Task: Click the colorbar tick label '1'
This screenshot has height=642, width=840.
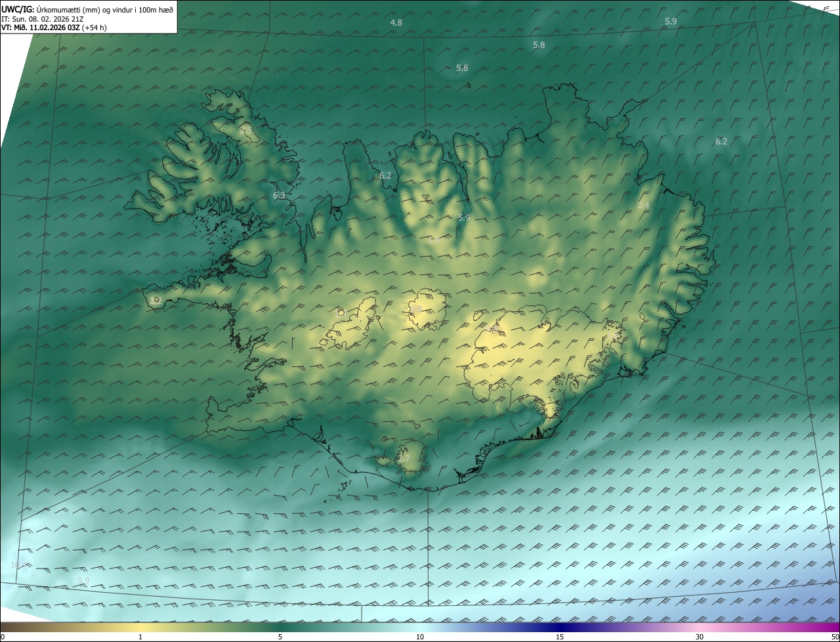Action: 140,637
